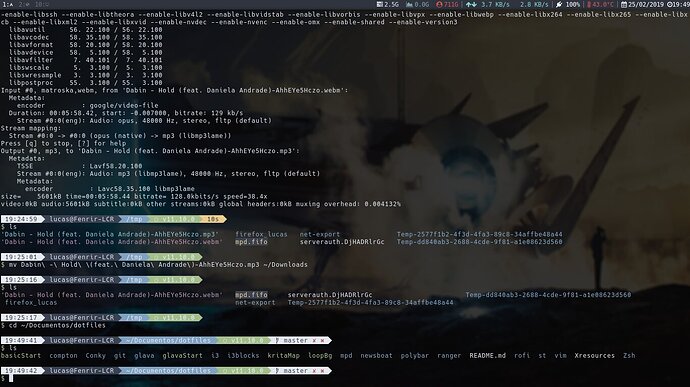
Task: Switch to workspace 1 in the status bar
Action: coord(7,4)
